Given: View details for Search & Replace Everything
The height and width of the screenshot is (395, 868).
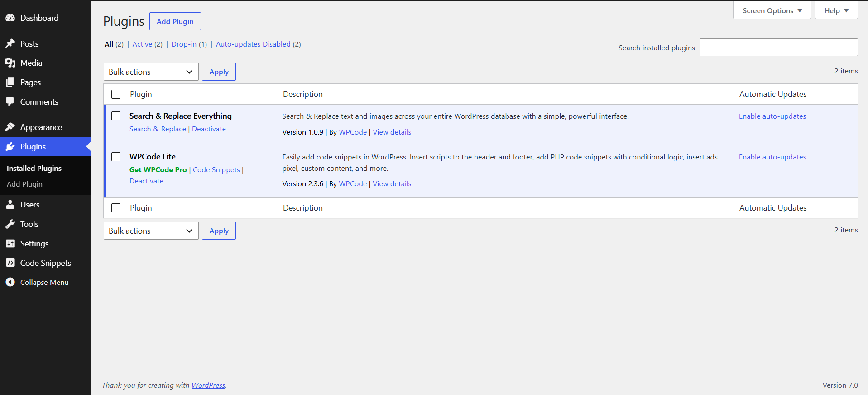Looking at the screenshot, I should click(x=392, y=132).
